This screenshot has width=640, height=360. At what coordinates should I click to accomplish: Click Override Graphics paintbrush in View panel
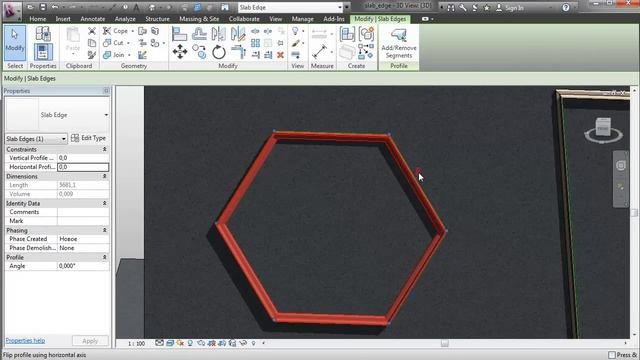click(x=296, y=43)
